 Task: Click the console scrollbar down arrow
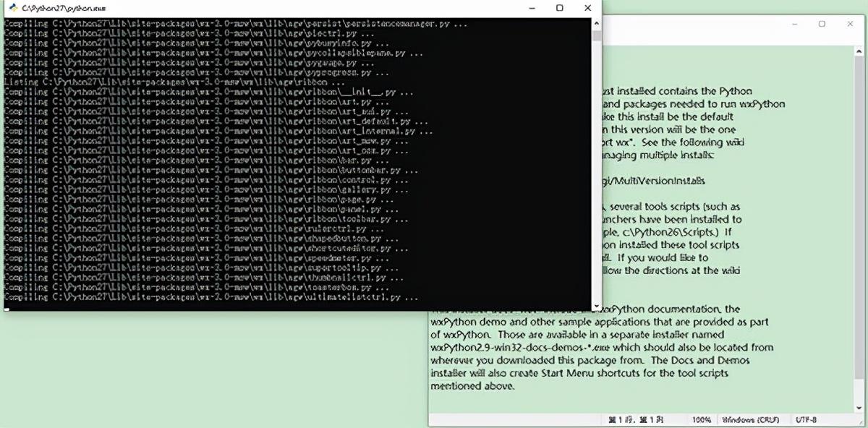597,306
